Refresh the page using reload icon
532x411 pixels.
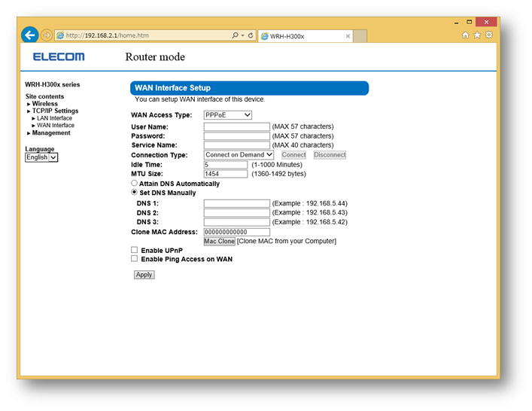click(x=251, y=35)
